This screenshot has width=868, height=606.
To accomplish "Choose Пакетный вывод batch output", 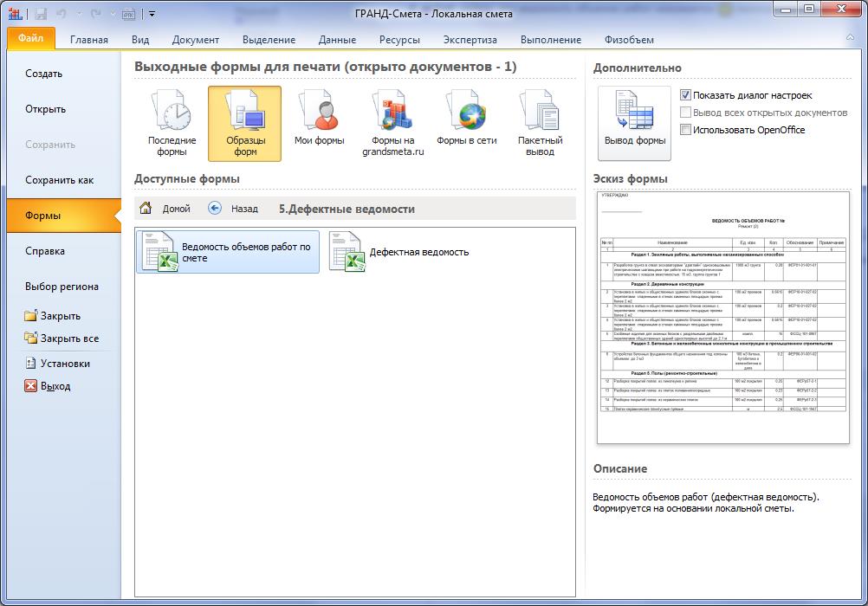I will tap(541, 123).
